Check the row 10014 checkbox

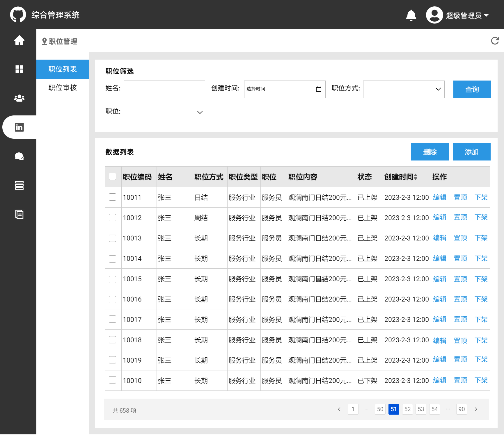click(112, 259)
